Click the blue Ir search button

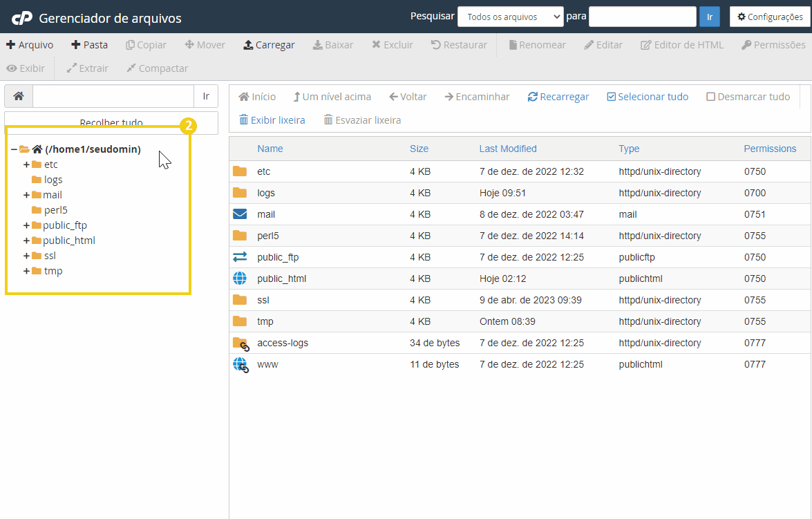pyautogui.click(x=710, y=17)
